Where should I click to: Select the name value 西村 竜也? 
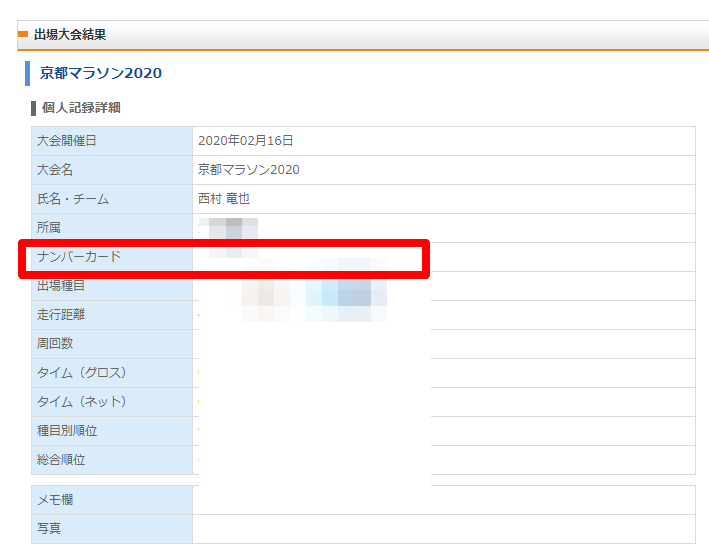pyautogui.click(x=224, y=199)
